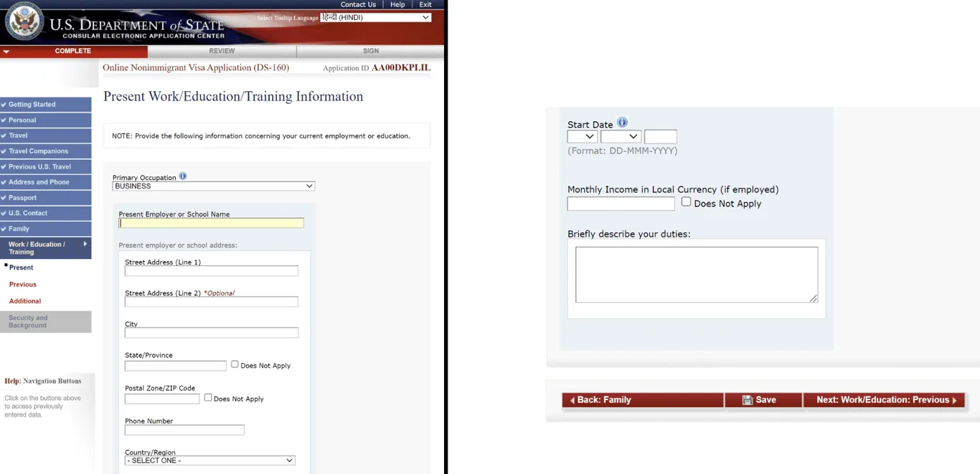The height and width of the screenshot is (474, 980).
Task: Switch to the REVIEW tab
Action: [222, 51]
